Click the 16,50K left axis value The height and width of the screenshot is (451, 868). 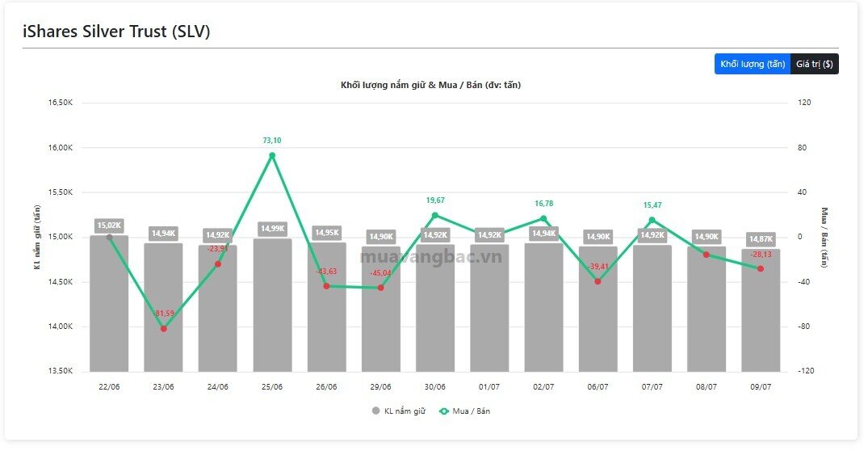(x=61, y=103)
